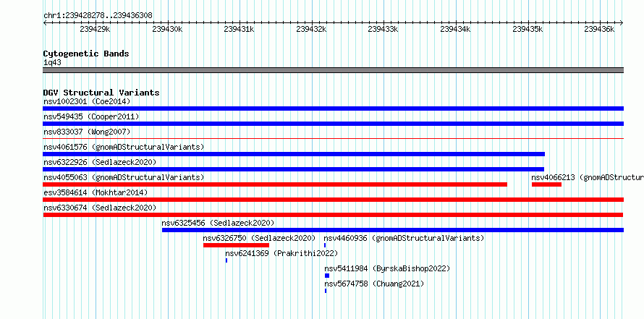Viewport: 644px width, 319px height.
Task: Select the blue bar under nsv6325456
Action: (x=393, y=230)
